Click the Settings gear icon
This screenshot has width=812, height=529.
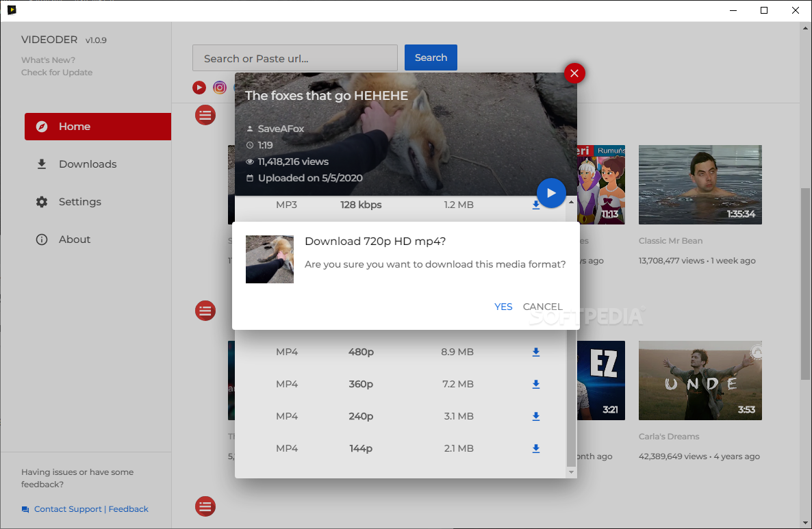(42, 202)
